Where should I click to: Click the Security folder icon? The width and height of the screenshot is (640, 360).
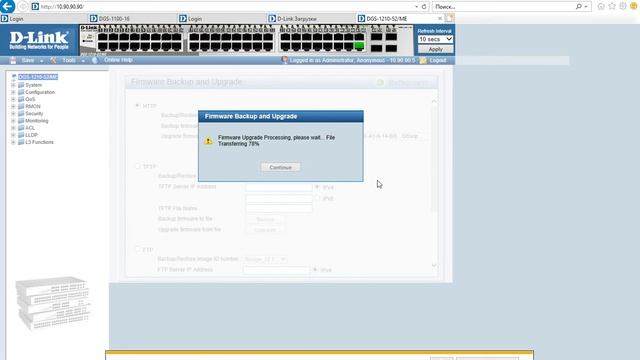click(21, 113)
